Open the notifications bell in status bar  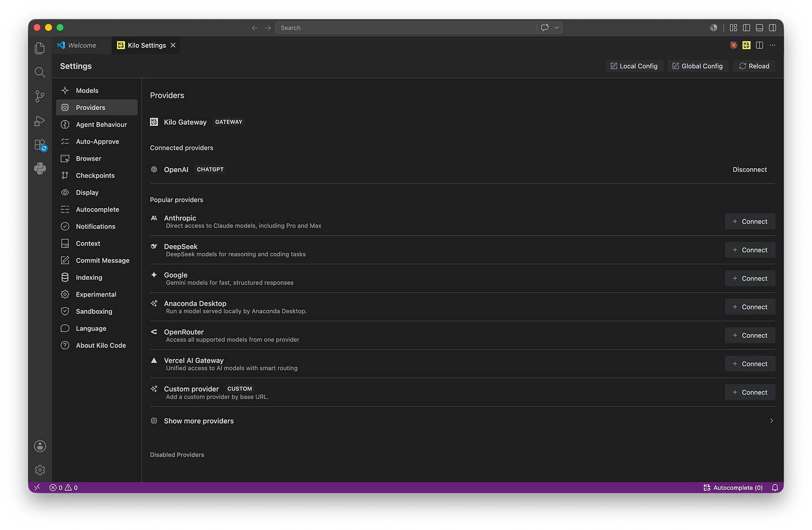tap(775, 488)
